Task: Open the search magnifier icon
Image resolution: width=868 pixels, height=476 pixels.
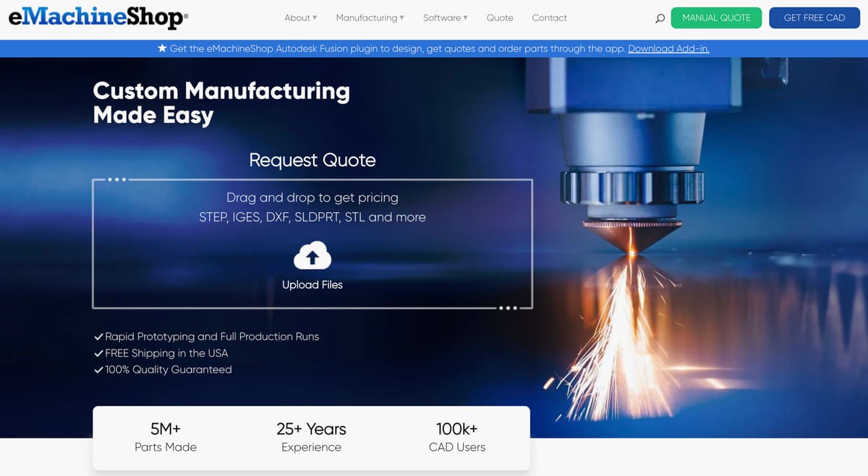Action: click(660, 18)
